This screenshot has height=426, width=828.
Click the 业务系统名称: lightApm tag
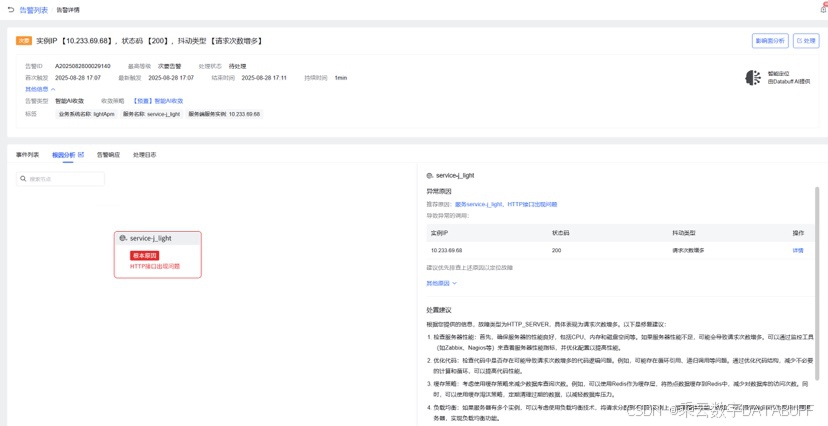[87, 114]
